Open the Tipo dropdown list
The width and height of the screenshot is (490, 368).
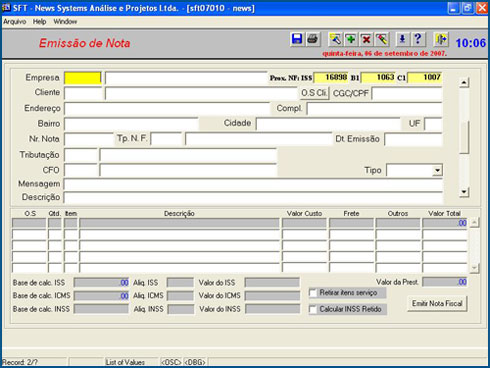coord(437,171)
